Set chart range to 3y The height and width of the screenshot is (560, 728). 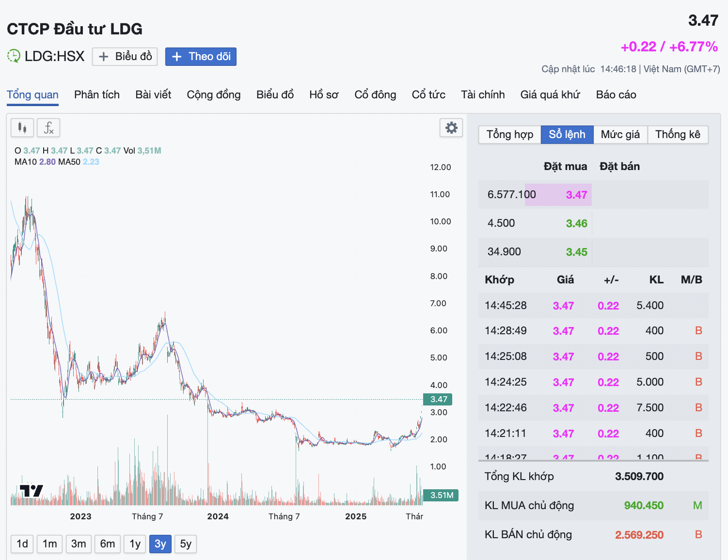[160, 544]
